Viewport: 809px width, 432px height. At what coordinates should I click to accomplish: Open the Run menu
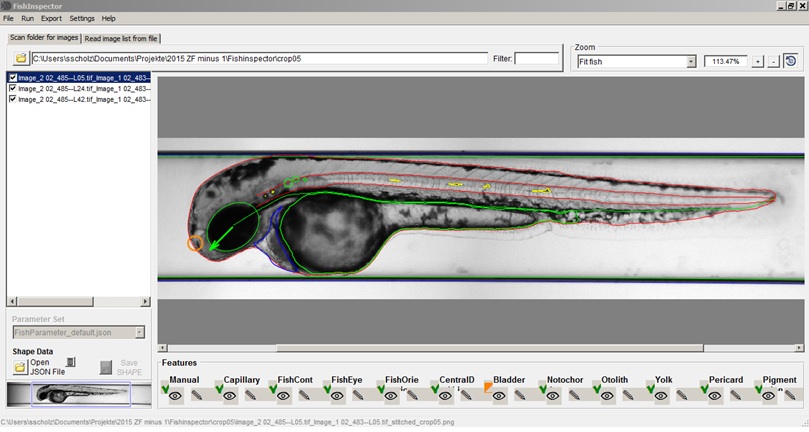click(27, 18)
